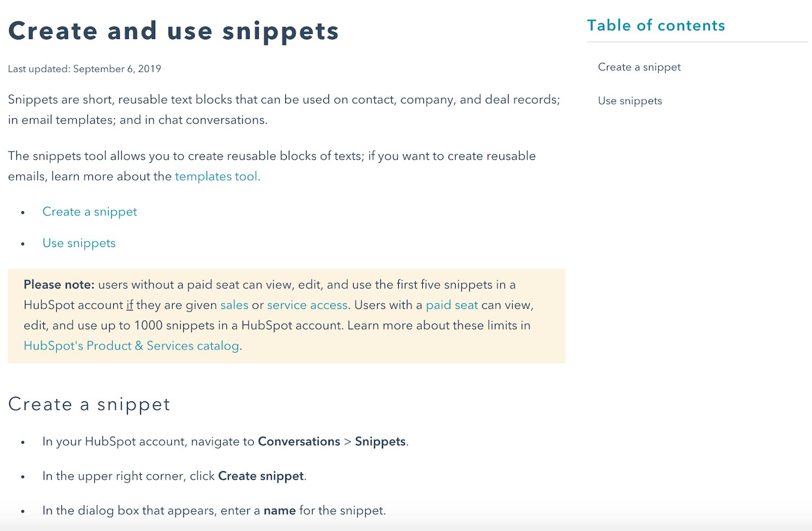Visit HubSpot's Product & Services catalog link
Image resolution: width=812 pixels, height=531 pixels.
click(x=132, y=346)
